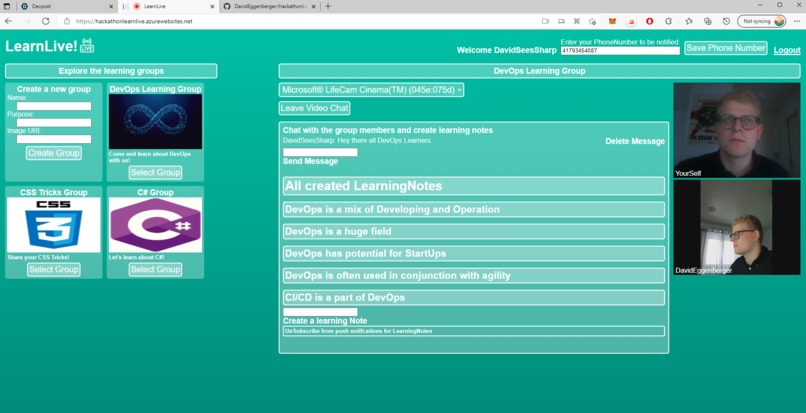
Task: Click the YourSelf video feed
Action: [737, 130]
